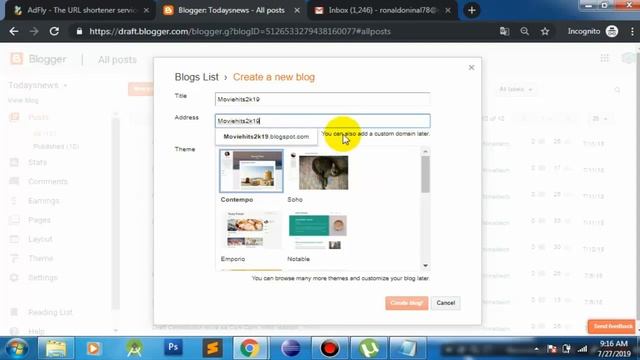640x360 pixels.
Task: Choose the Emporio theme thumbnail
Action: [x=251, y=230]
